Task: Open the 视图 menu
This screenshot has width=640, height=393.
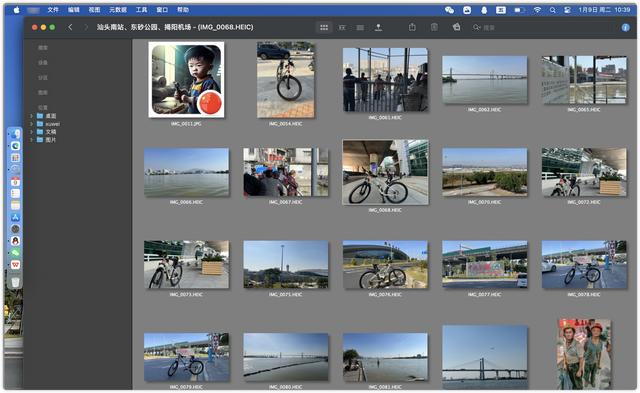Action: 94,10
